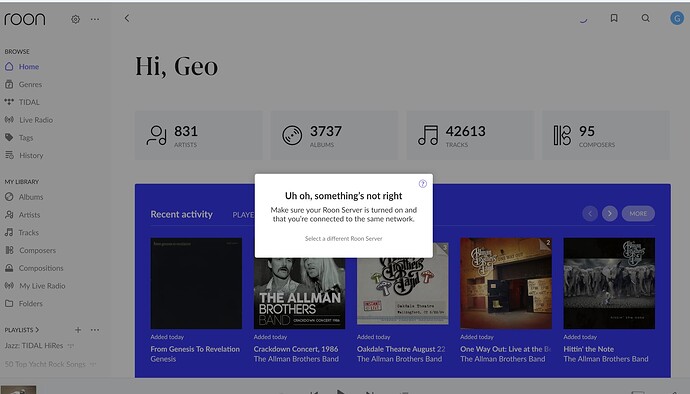
Task: Click Select a different Roon Server link
Action: (344, 239)
